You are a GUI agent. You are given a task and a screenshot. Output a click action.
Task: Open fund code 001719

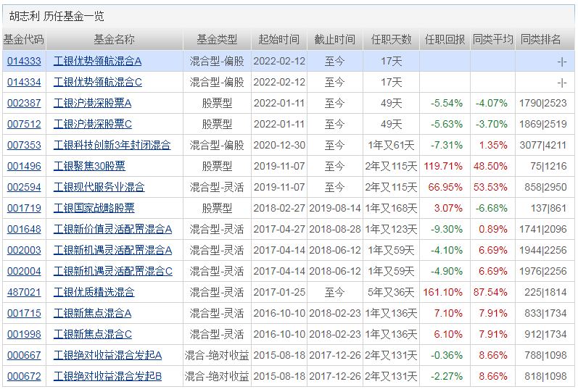pyautogui.click(x=24, y=209)
